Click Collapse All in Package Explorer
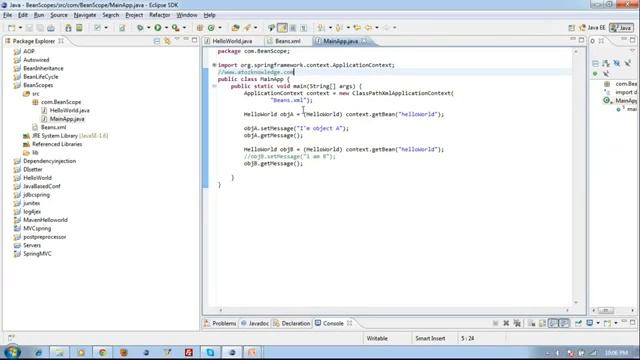The width and height of the screenshot is (640, 360). click(157, 41)
